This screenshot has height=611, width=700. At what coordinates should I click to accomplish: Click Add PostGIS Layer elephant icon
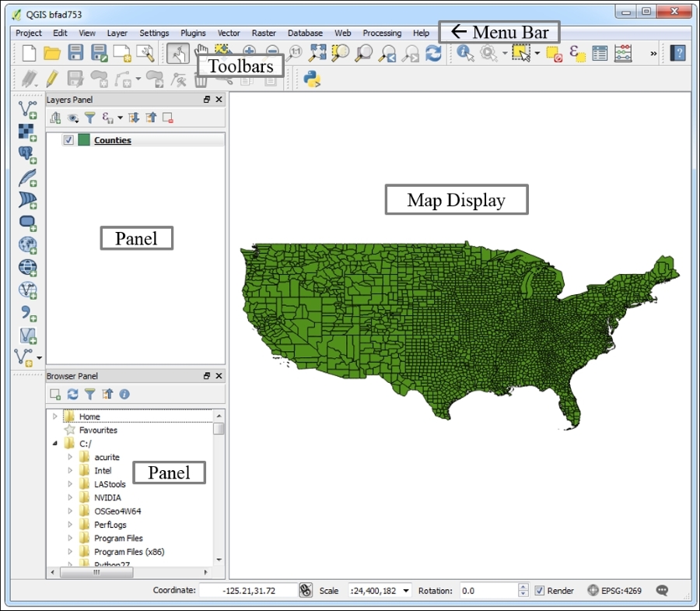pyautogui.click(x=27, y=155)
